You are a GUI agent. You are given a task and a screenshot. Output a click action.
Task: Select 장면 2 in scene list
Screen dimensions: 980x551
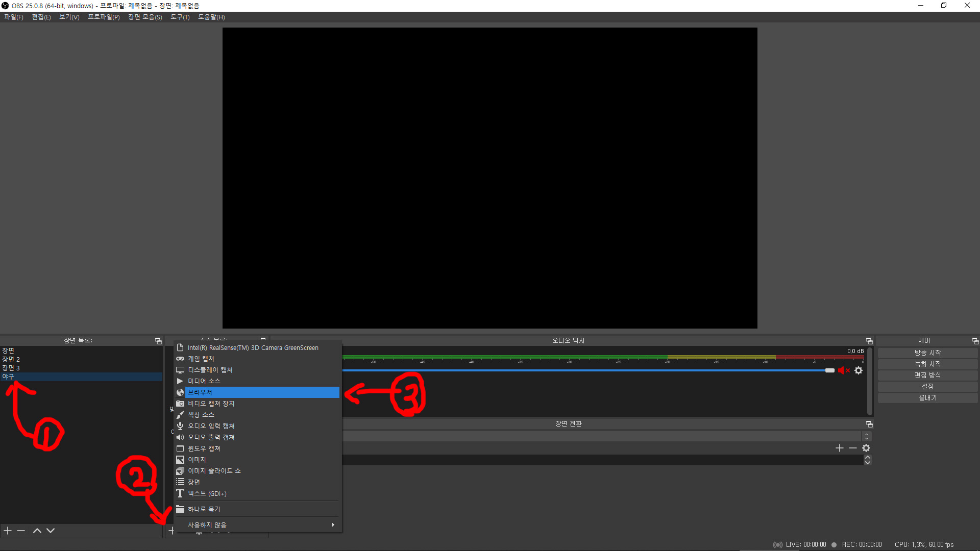(x=11, y=359)
